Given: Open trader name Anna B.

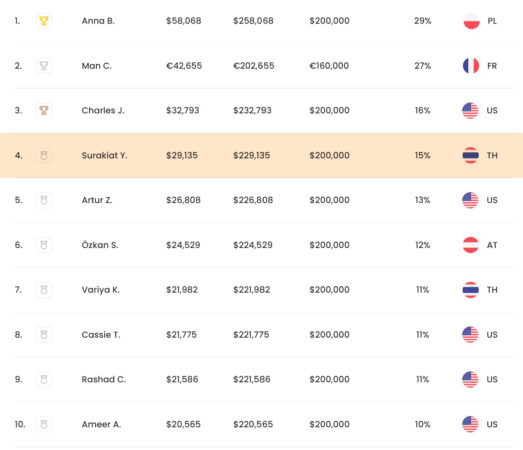Looking at the screenshot, I should click(98, 21).
